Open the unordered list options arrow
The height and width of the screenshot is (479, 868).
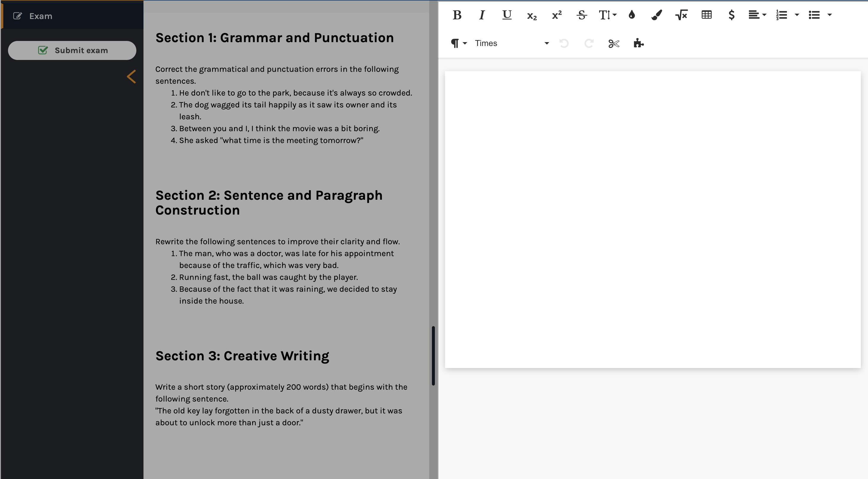pos(830,15)
